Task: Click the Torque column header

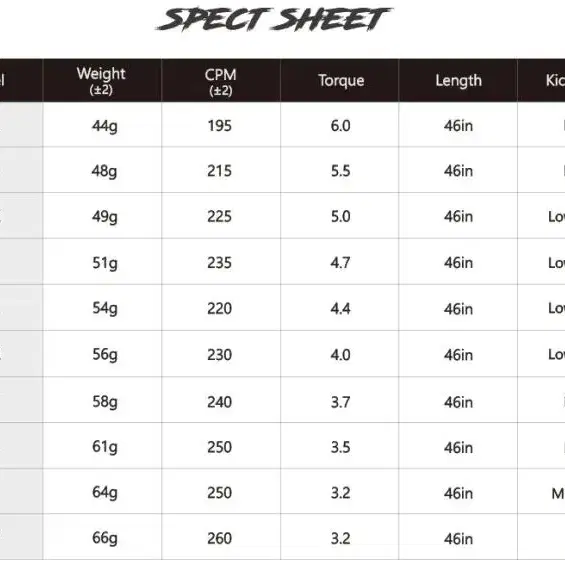Action: click(341, 81)
